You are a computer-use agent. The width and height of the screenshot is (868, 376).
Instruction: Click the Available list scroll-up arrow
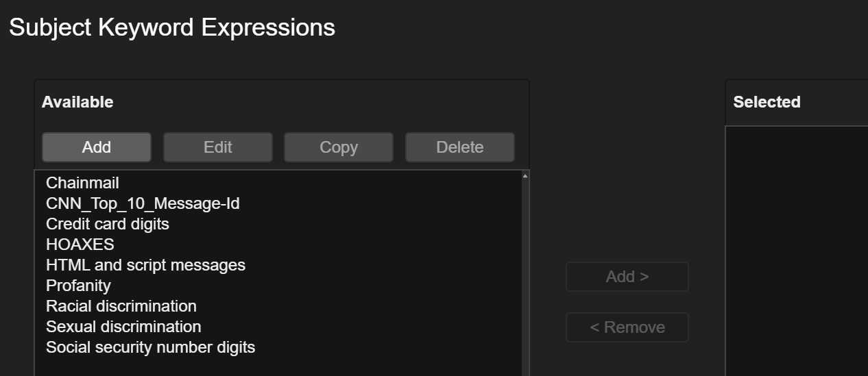pyautogui.click(x=525, y=176)
